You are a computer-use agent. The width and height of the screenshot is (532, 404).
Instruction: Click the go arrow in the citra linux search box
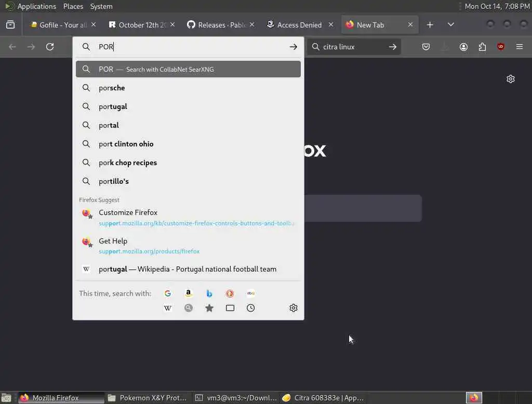tap(393, 47)
